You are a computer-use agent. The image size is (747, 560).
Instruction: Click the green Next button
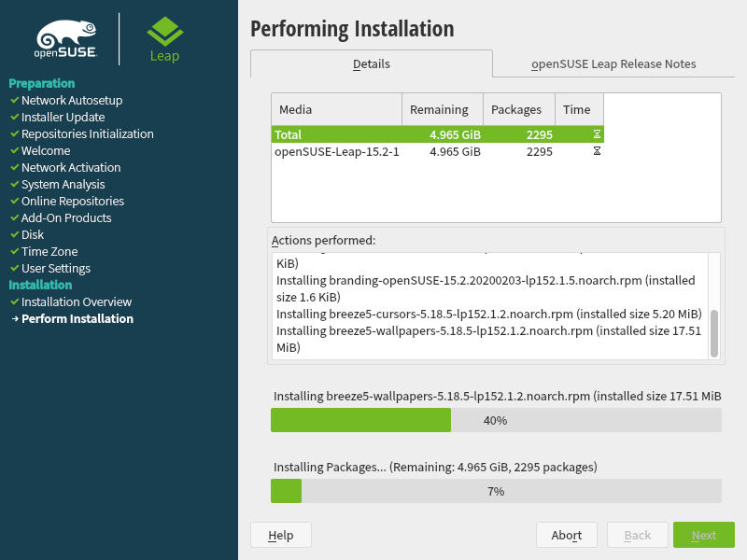point(704,535)
